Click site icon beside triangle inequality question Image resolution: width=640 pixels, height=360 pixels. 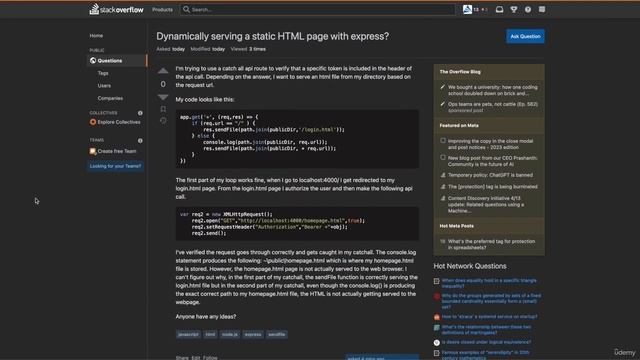click(x=437, y=281)
